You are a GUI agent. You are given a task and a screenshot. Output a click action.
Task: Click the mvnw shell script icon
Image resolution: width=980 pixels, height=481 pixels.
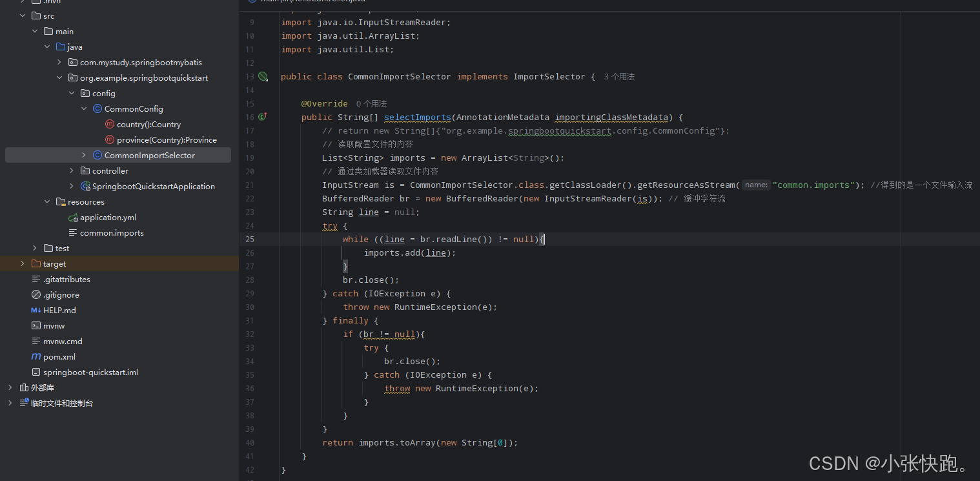pyautogui.click(x=36, y=326)
